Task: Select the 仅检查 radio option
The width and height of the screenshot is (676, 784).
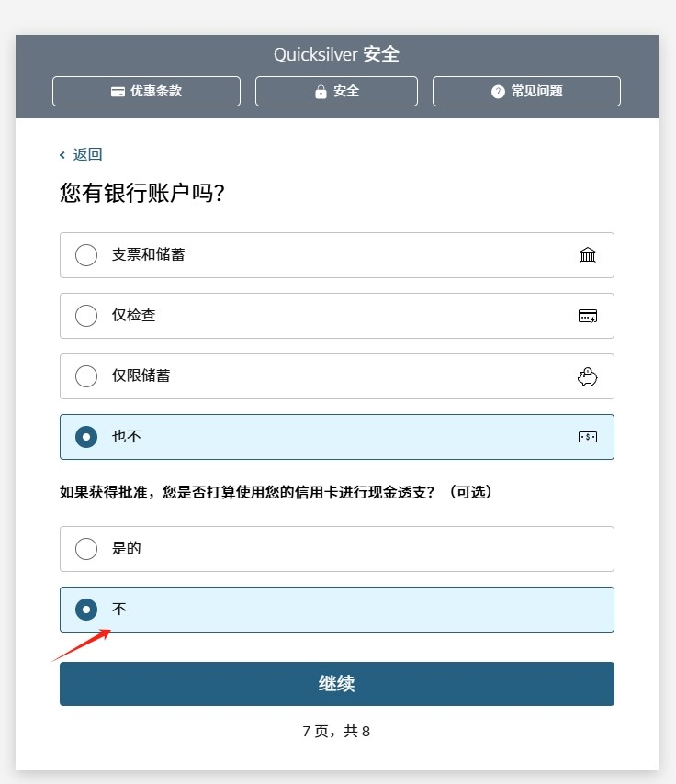Action: point(86,316)
